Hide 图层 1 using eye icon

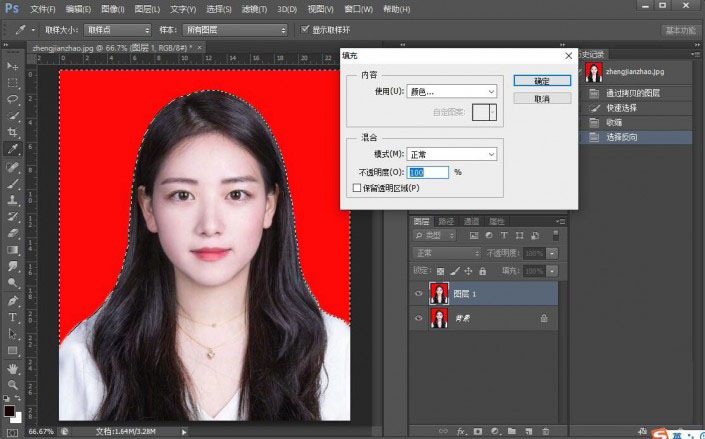(419, 293)
